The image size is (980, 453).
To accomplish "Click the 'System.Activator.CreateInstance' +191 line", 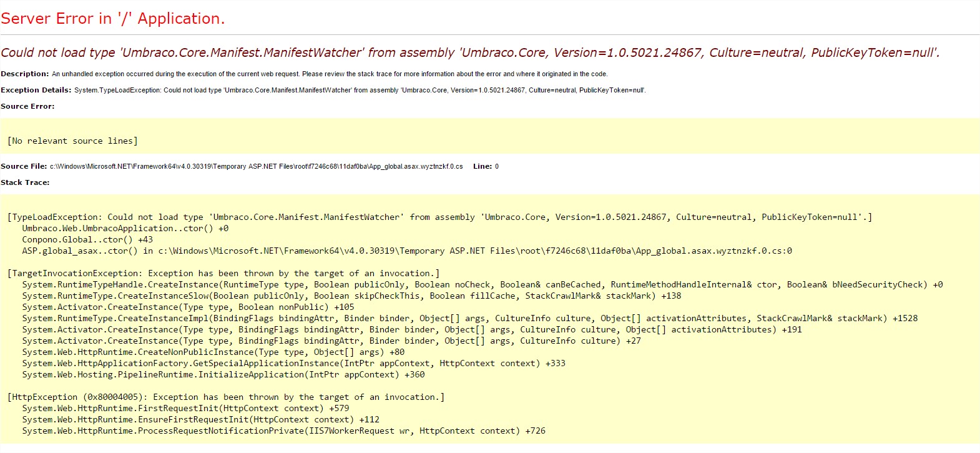I will click(412, 330).
